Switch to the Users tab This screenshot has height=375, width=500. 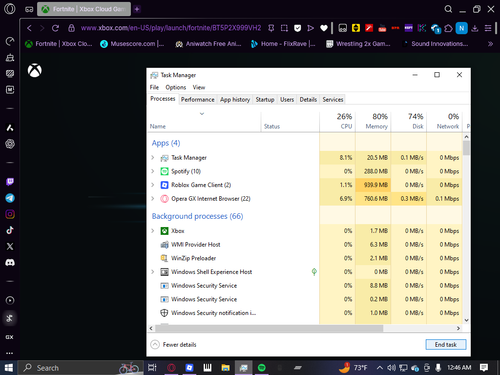[287, 99]
